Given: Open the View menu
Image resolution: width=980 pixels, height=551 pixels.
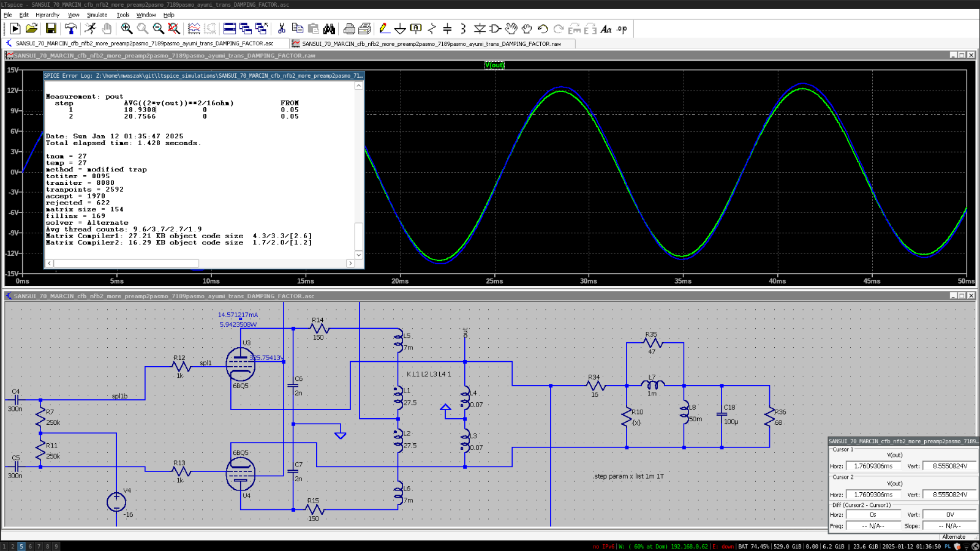Looking at the screenshot, I should 73,15.
